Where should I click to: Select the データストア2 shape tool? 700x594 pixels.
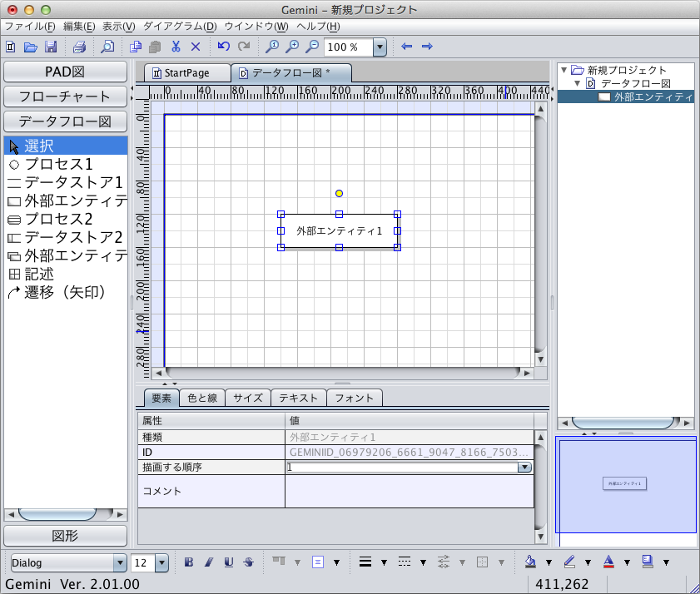(x=66, y=237)
